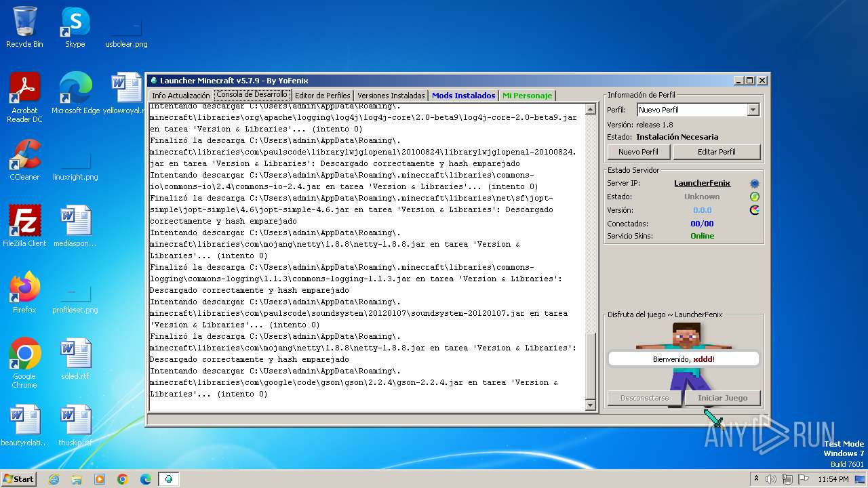
Task: Select thuskip.rtf desktop file
Action: [x=75, y=426]
